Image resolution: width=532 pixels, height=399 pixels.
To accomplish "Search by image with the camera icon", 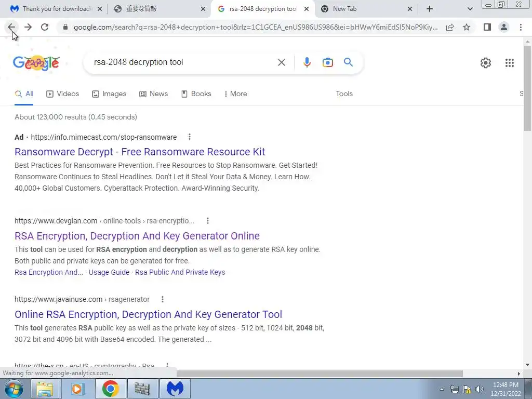I will pyautogui.click(x=327, y=62).
